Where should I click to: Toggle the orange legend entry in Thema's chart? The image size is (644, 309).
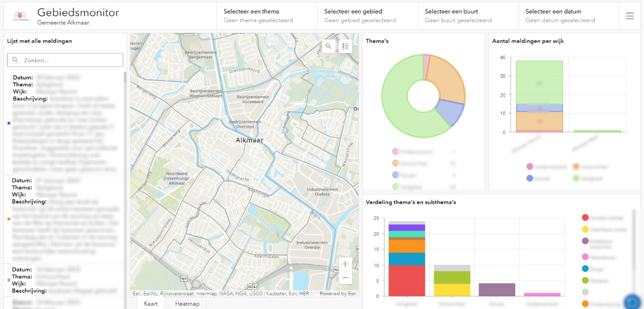(x=395, y=163)
